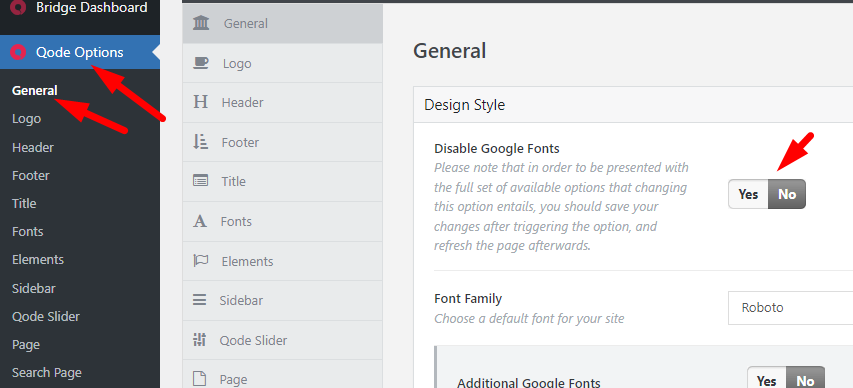Select Logo in the admin submenu
The height and width of the screenshot is (388, 853).
pyautogui.click(x=27, y=119)
